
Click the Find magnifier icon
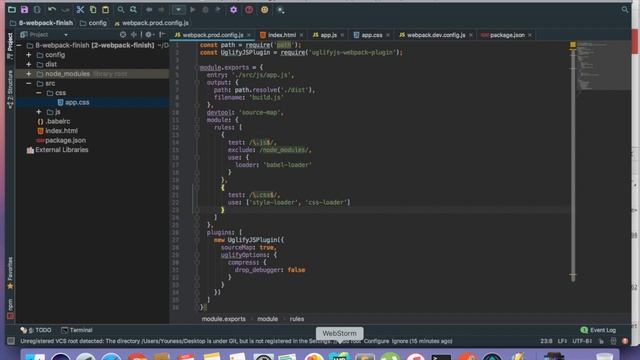point(121,9)
